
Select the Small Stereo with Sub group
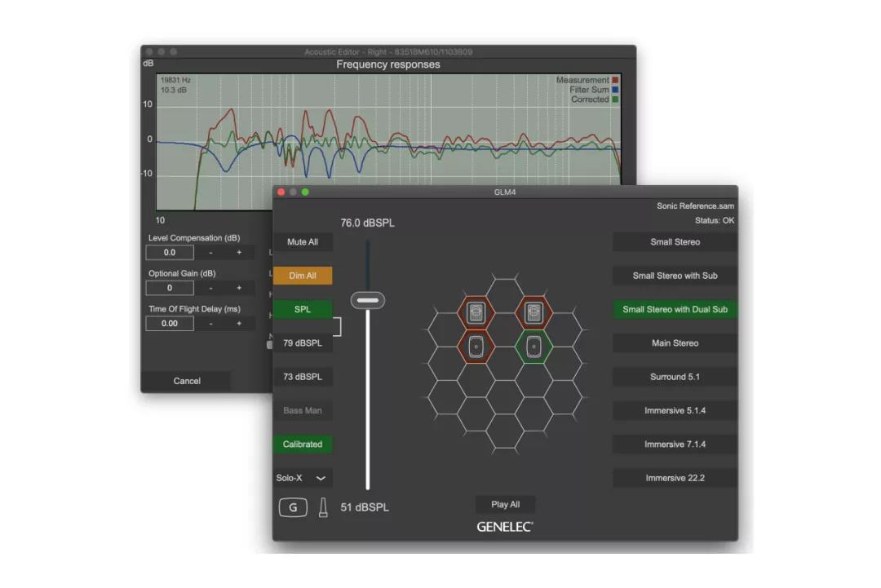(675, 276)
